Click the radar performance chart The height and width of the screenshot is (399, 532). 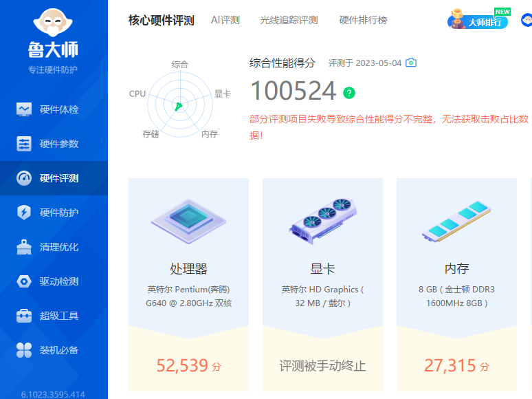pos(180,105)
